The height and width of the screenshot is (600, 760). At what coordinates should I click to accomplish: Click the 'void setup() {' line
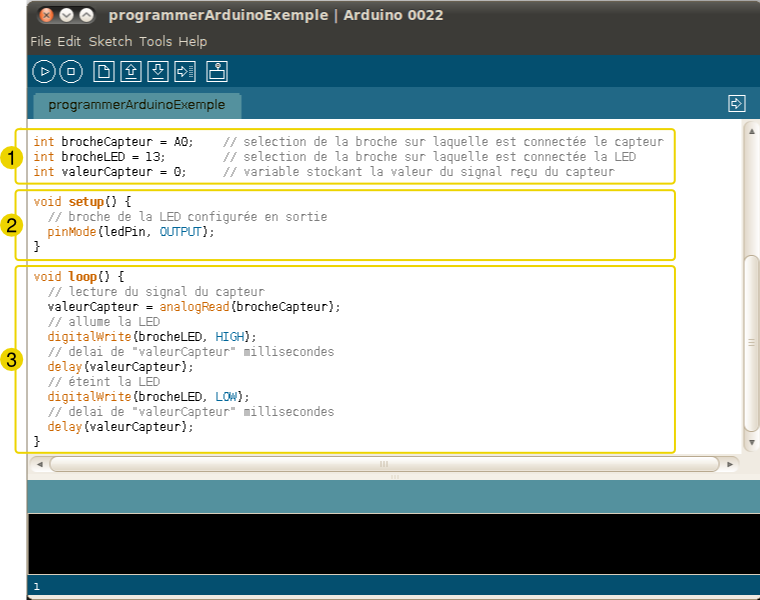click(82, 202)
